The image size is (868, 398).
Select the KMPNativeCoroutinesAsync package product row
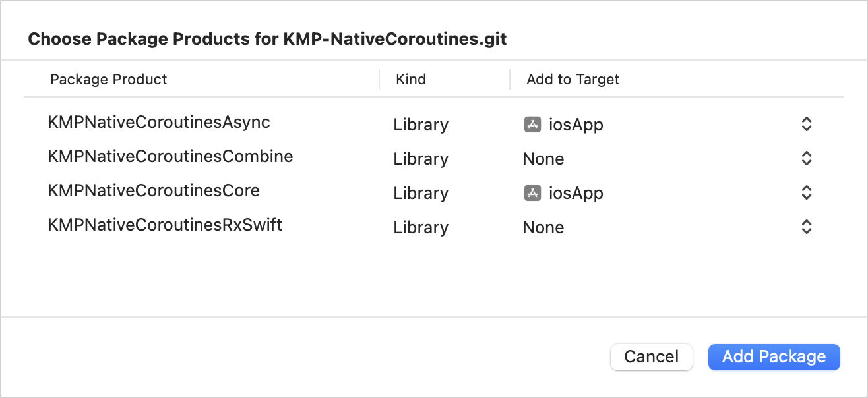tap(159, 121)
